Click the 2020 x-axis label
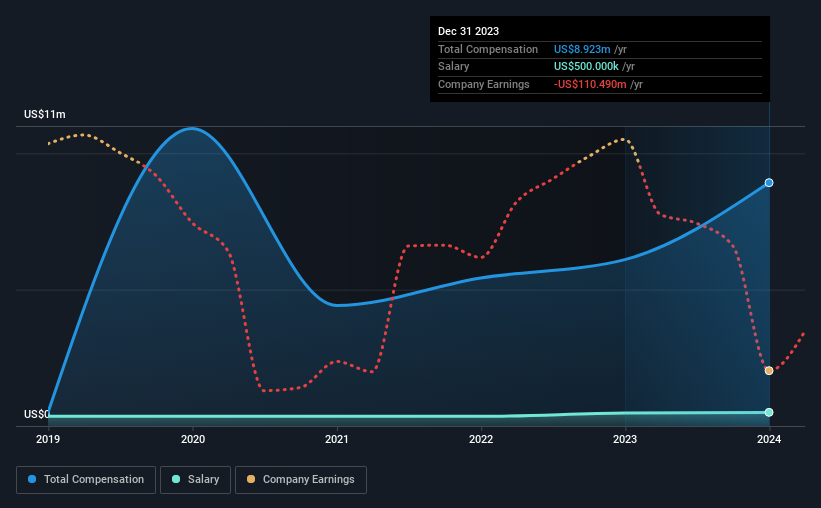This screenshot has height=508, width=821. (193, 439)
